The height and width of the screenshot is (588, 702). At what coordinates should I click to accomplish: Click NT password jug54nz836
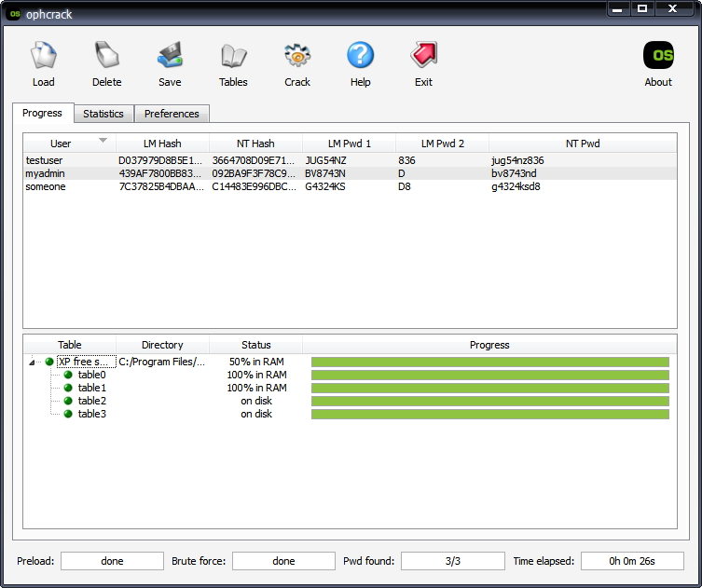[x=517, y=160]
